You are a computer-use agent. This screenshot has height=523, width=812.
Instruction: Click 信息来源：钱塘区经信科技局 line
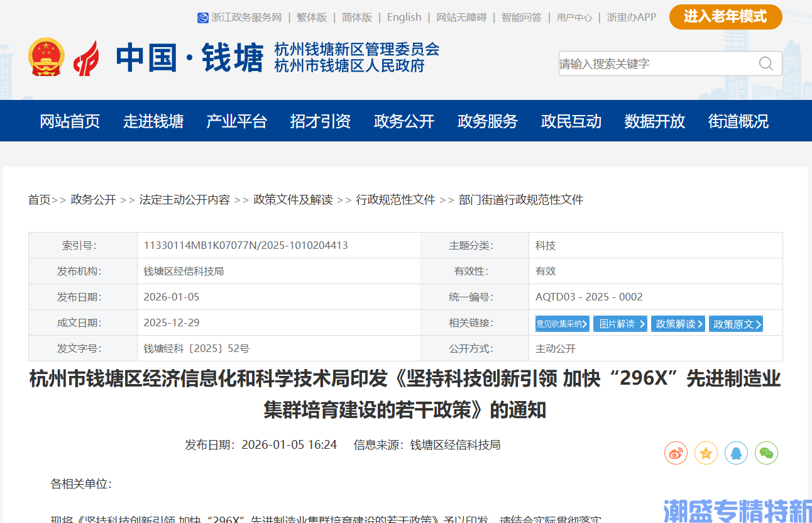427,445
